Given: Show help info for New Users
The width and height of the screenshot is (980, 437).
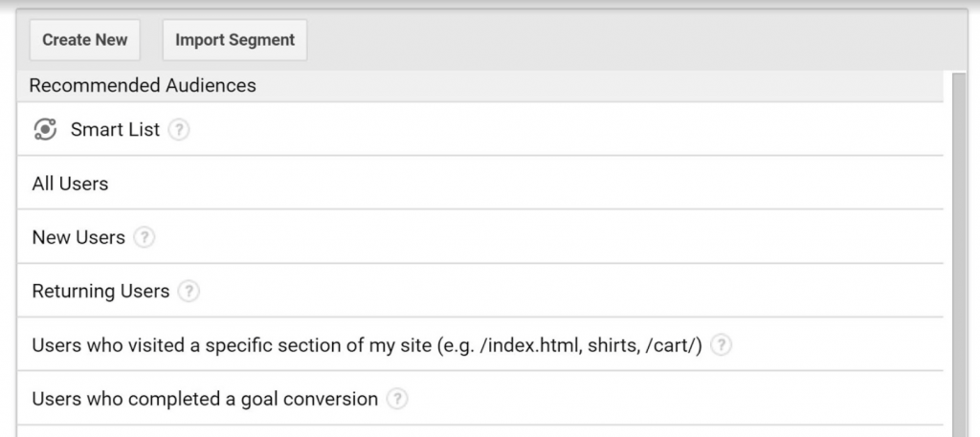Looking at the screenshot, I should (x=144, y=238).
